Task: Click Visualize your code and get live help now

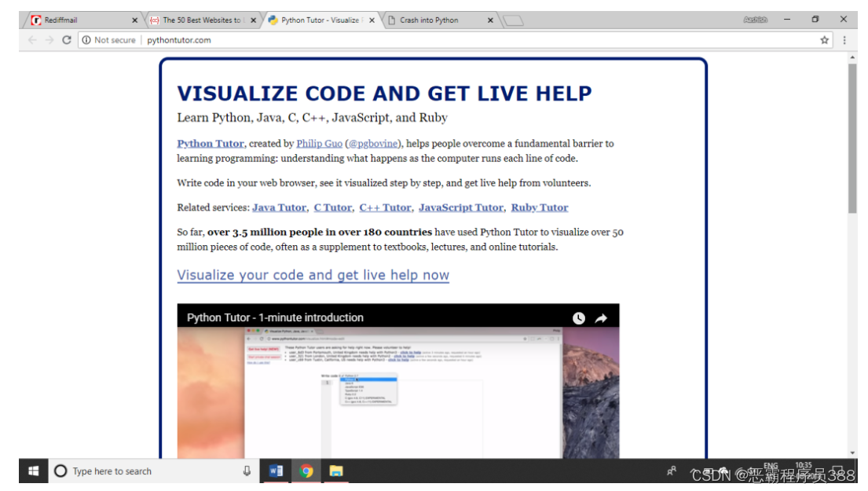Action: coord(313,275)
